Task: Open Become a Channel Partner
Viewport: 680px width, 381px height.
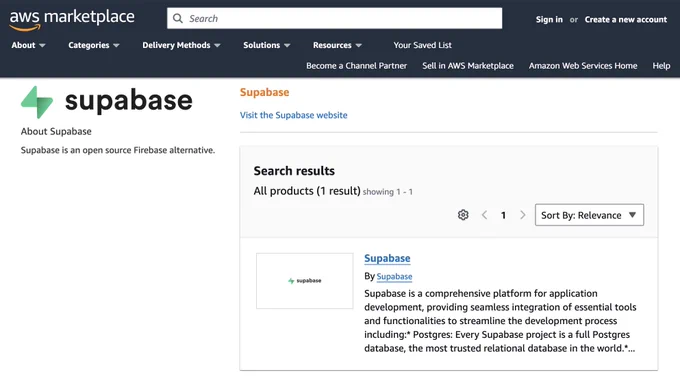Action: [356, 66]
